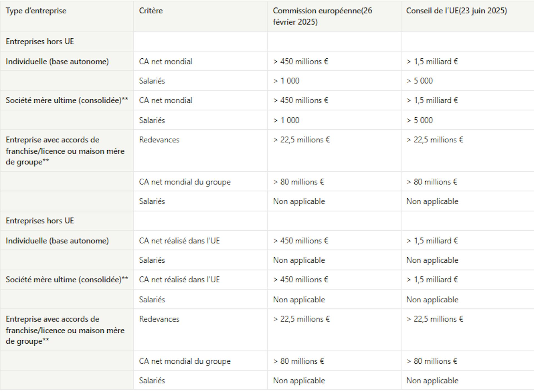Viewport: 534px width, 392px height.
Task: Click the first "Redevances" criterion cell
Action: [x=159, y=140]
